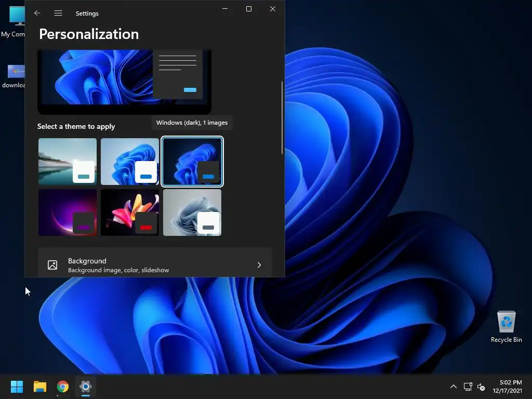This screenshot has width=532, height=399.
Task: Click the current theme preview image
Action: tap(125, 82)
